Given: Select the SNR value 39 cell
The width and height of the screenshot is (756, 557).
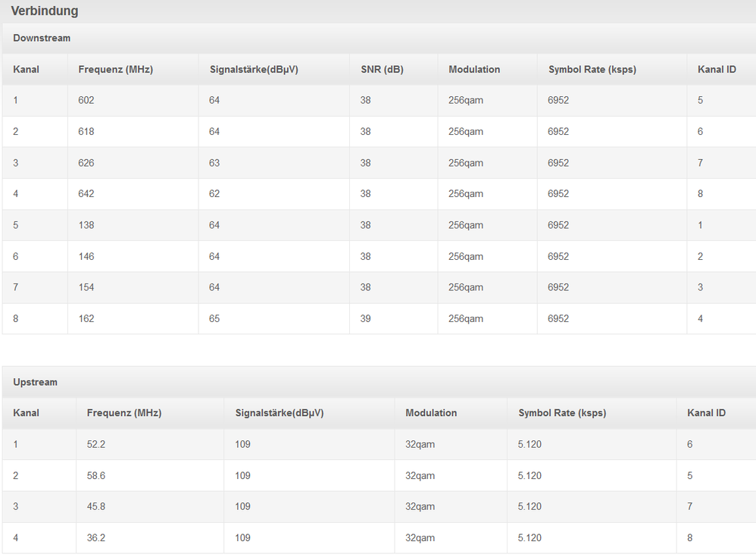Looking at the screenshot, I should (x=366, y=319).
